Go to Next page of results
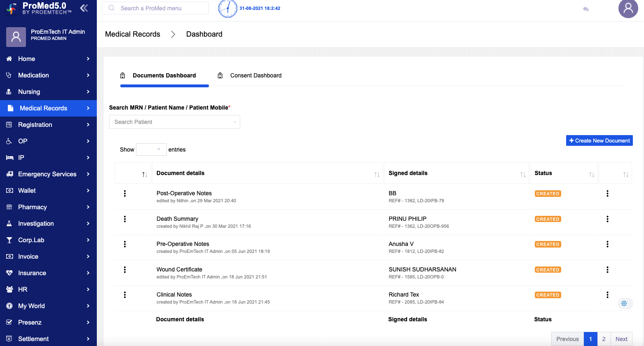Image resolution: width=644 pixels, height=346 pixels. tap(621, 339)
